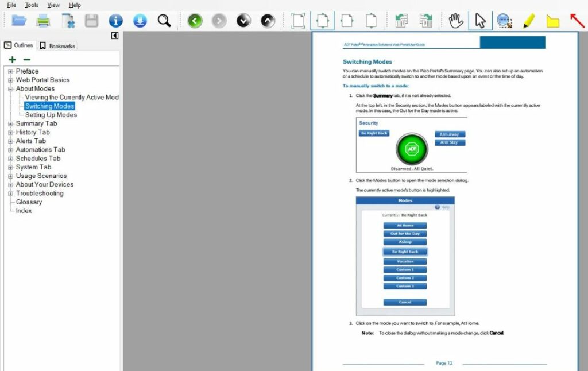588x371 pixels.
Task: Jump to Viewing the Currently Active Mode
Action: 72,98
